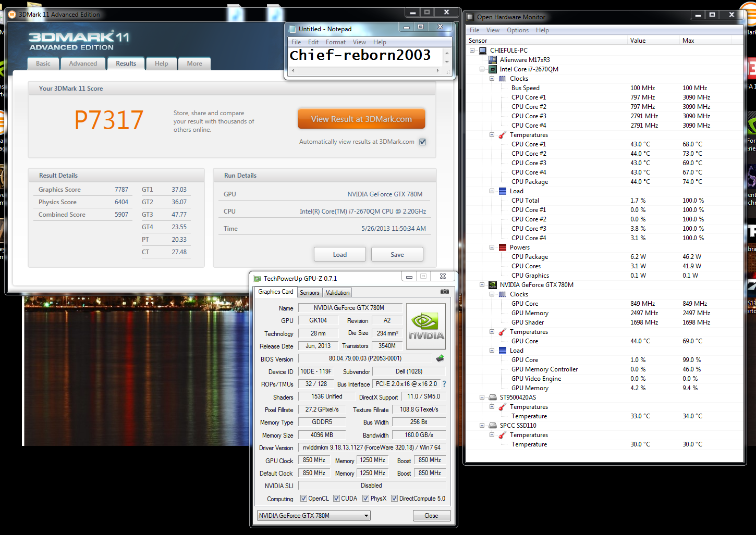The image size is (756, 535).
Task: Click the GPU Load blue icon
Action: coord(503,351)
